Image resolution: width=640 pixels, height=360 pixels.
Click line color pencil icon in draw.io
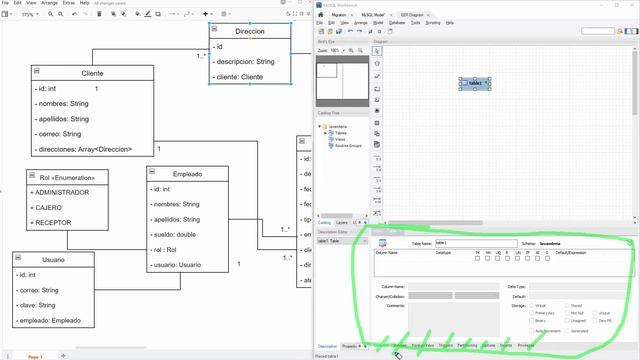coord(148,14)
